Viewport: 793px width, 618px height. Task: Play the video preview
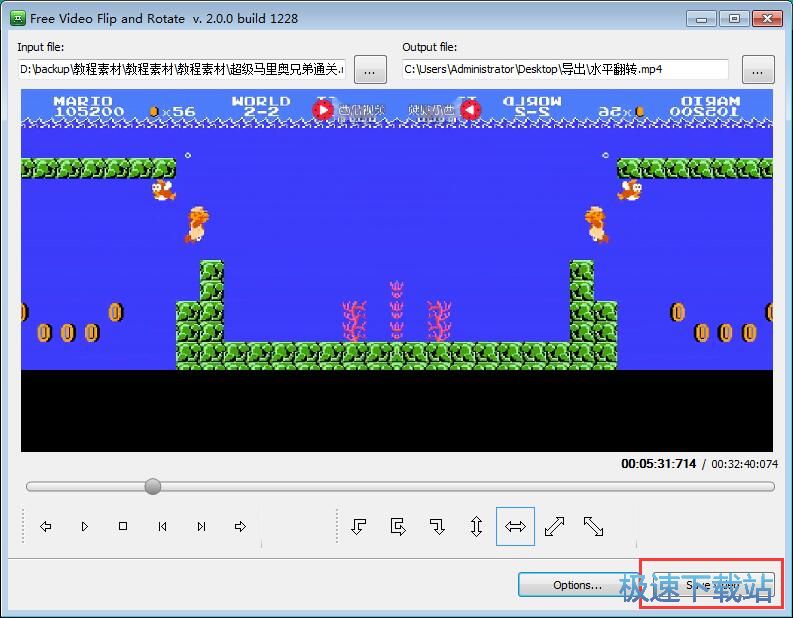(84, 526)
